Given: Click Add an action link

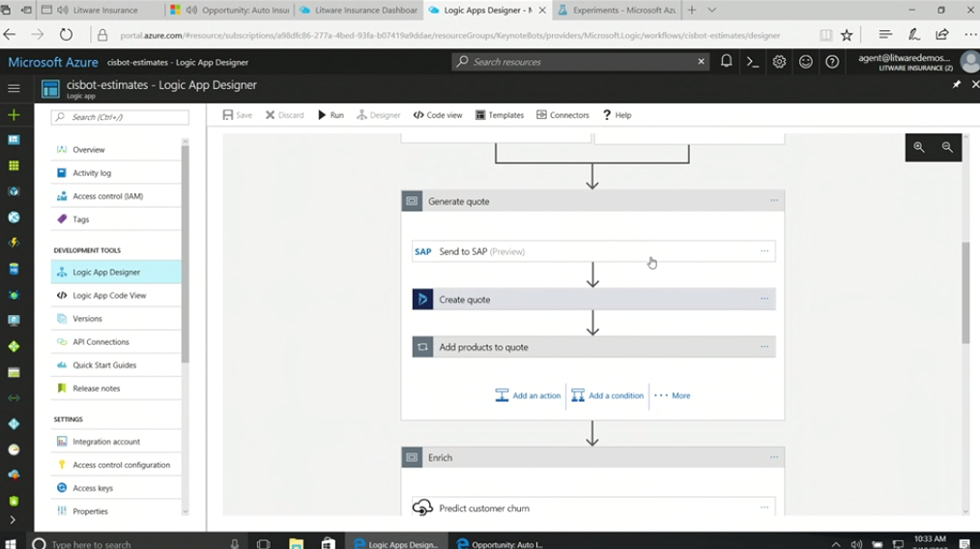Looking at the screenshot, I should coord(528,396).
